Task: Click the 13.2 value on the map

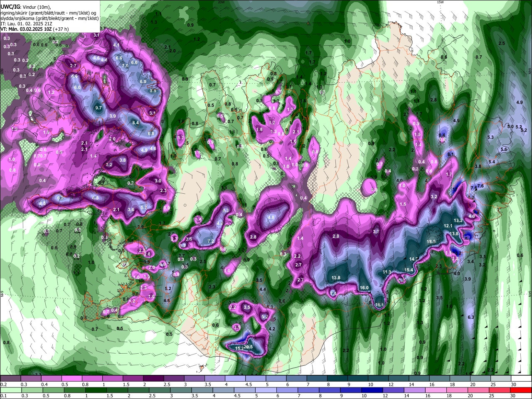Action: point(458,220)
